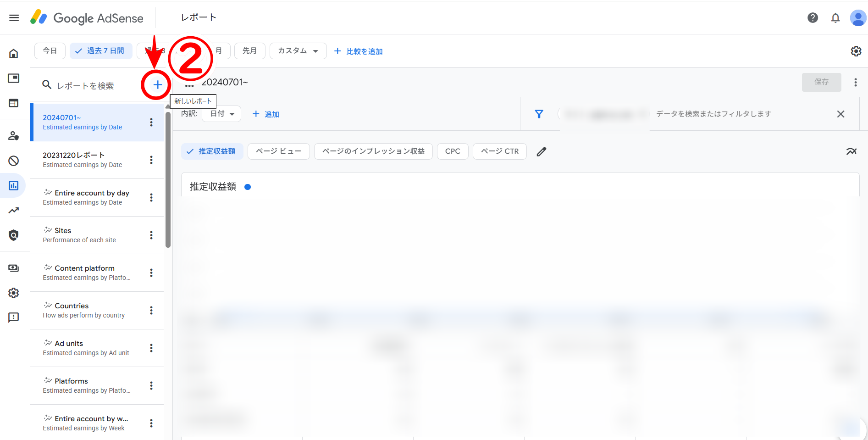The width and height of the screenshot is (868, 440).
Task: Open the カスタム date range dropdown
Action: [x=298, y=51]
